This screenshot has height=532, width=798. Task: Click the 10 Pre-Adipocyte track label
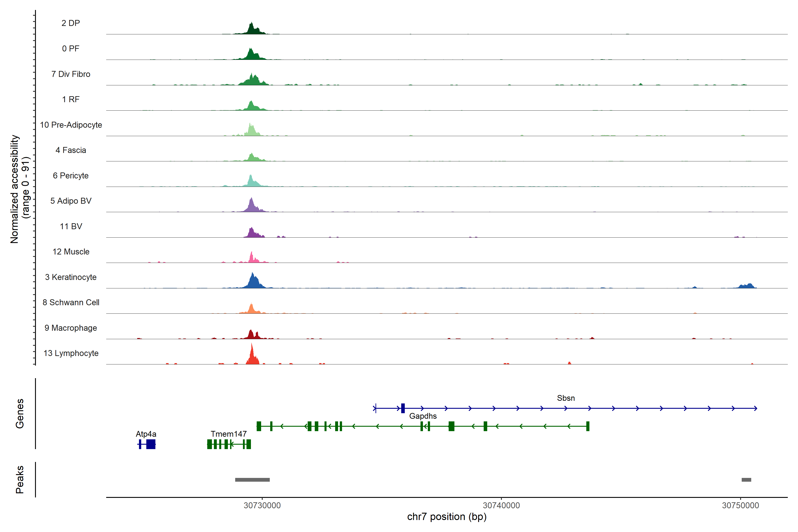[x=71, y=125]
